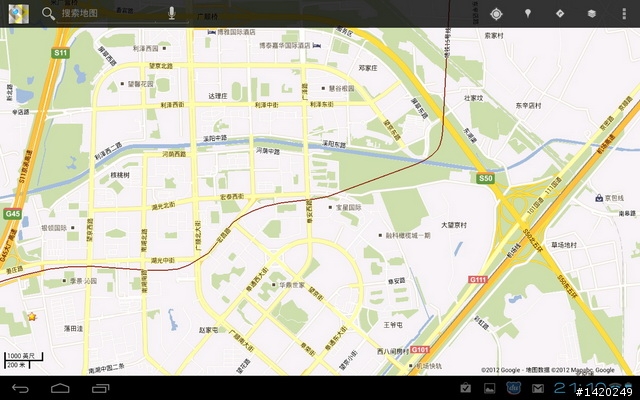Tap the 宝星国际 place label
This screenshot has height=400, width=640.
(x=348, y=207)
